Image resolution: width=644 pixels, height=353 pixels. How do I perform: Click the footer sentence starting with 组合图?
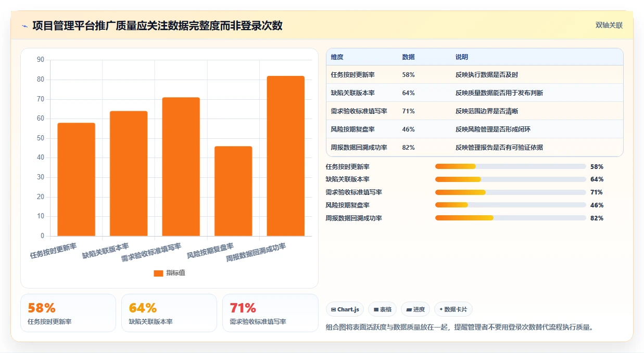click(460, 327)
